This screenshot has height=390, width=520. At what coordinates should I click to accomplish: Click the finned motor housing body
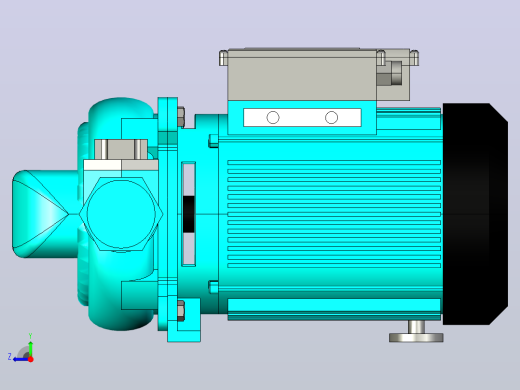tap(330, 214)
